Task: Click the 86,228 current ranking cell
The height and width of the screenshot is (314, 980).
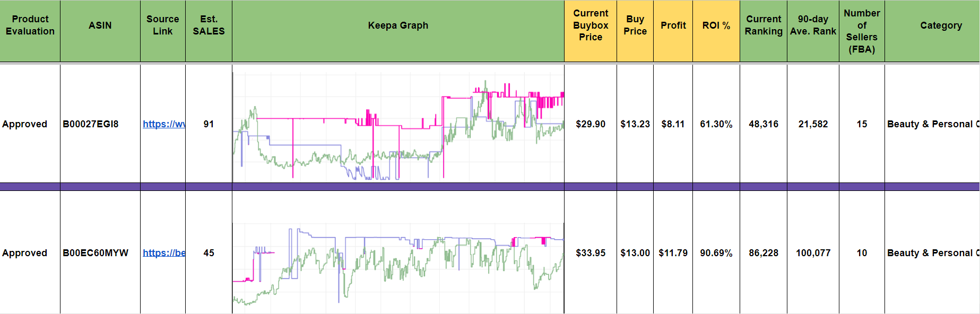Action: (x=764, y=253)
